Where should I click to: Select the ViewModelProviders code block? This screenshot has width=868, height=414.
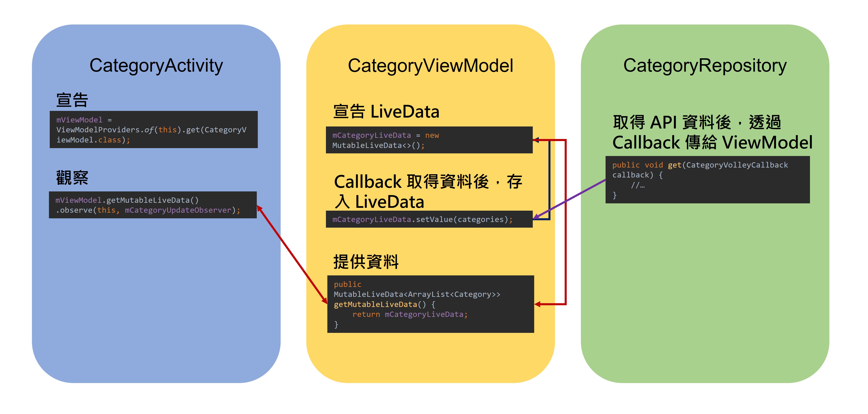(x=153, y=130)
